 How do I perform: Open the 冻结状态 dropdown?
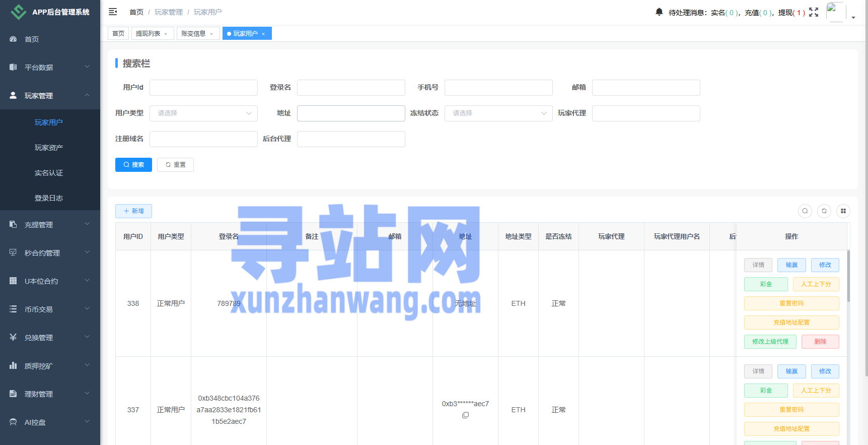(x=498, y=113)
